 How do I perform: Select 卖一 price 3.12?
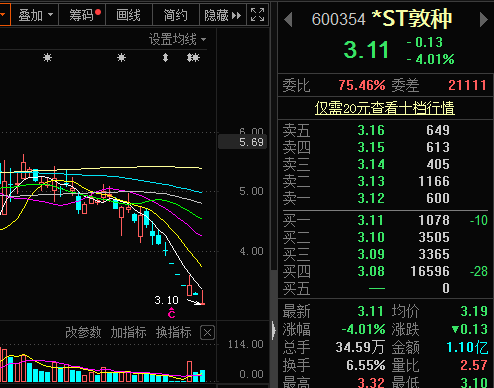(x=371, y=198)
